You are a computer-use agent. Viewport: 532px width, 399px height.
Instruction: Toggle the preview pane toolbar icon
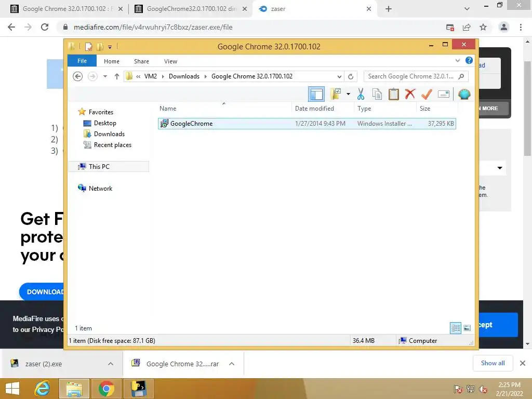[x=316, y=94]
